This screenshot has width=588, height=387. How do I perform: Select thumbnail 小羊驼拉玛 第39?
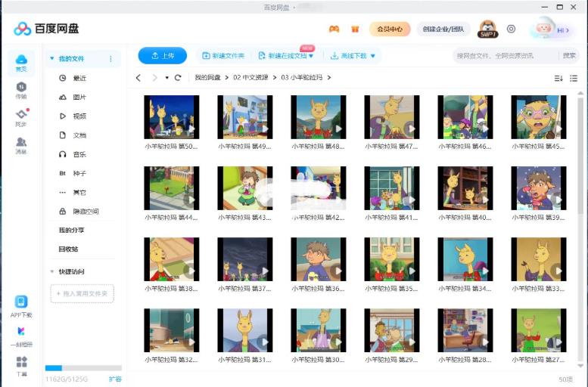(539, 188)
